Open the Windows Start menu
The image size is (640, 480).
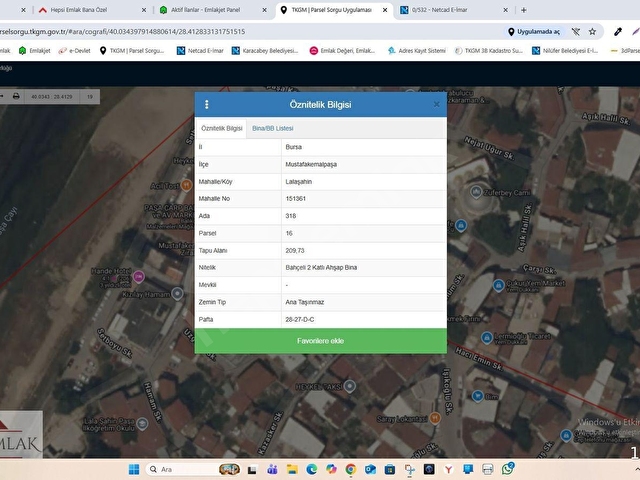134,469
